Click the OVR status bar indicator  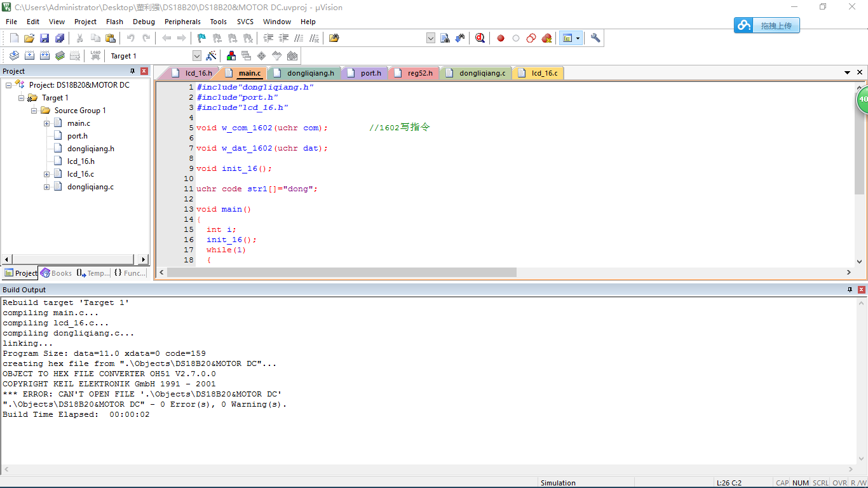840,483
